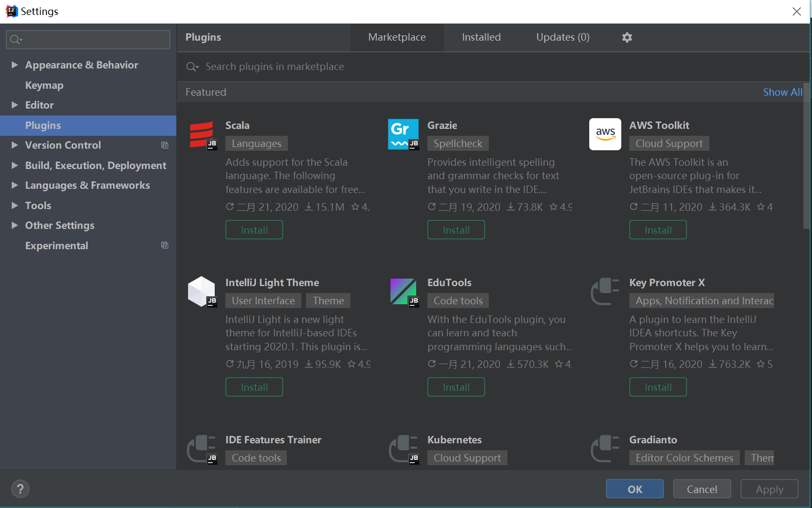Install the EduTools plugin
Viewport: 812px width, 508px height.
coord(456,387)
